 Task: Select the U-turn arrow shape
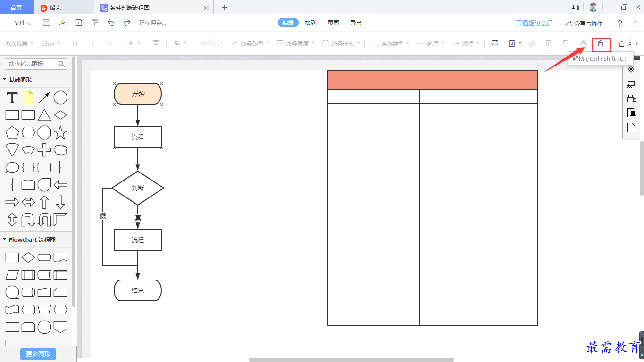(x=28, y=220)
